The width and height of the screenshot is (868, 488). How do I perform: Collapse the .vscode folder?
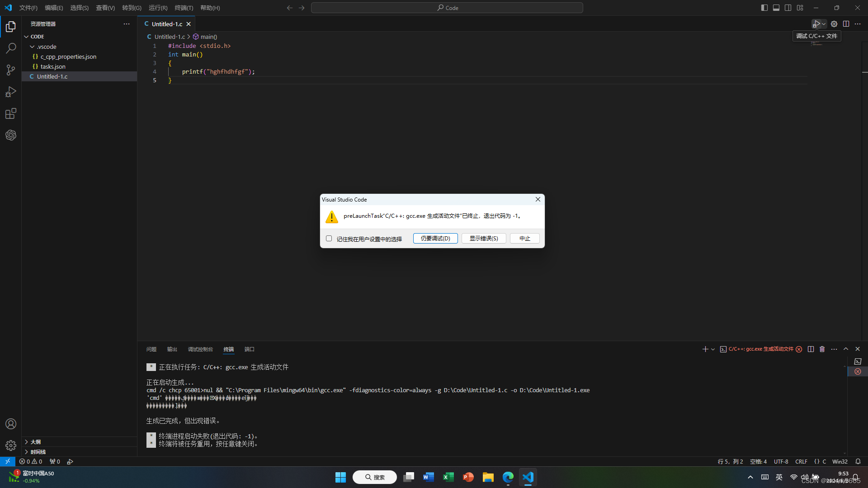tap(46, 47)
